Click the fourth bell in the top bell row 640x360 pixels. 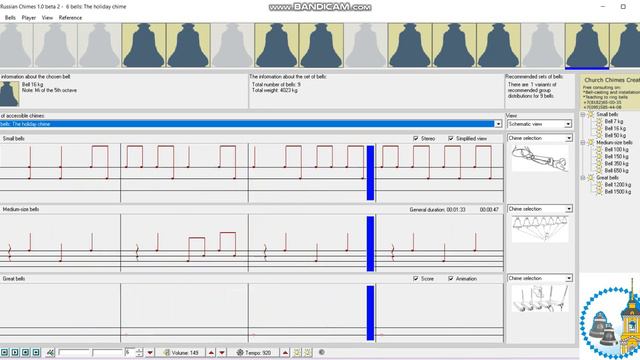coord(144,45)
